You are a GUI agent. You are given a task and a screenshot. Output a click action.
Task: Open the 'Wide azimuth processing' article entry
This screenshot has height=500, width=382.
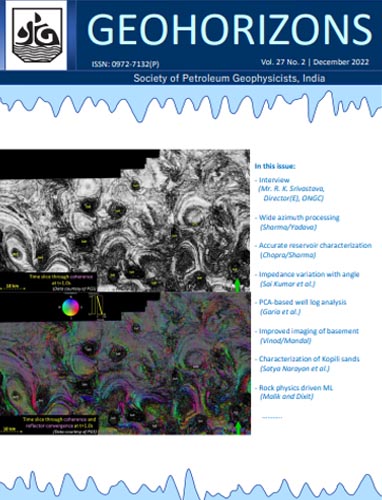pyautogui.click(x=299, y=218)
